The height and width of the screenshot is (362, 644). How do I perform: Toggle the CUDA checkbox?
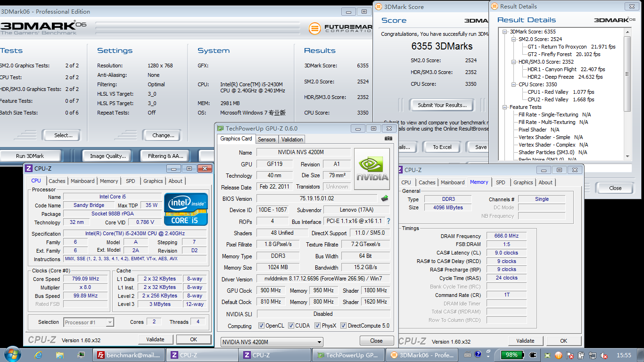[291, 326]
